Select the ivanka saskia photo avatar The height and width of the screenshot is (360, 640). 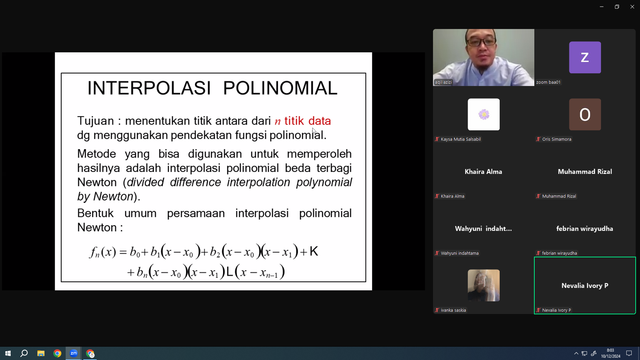(484, 285)
